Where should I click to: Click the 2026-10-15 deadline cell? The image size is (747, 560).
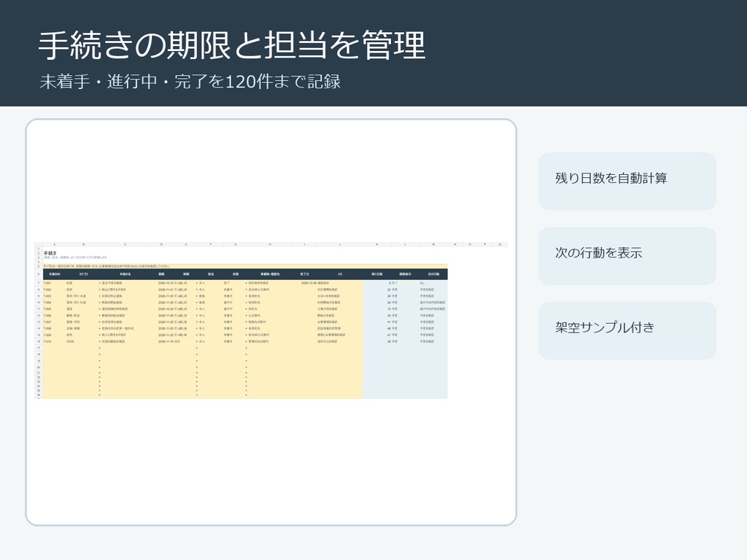pyautogui.click(x=166, y=283)
